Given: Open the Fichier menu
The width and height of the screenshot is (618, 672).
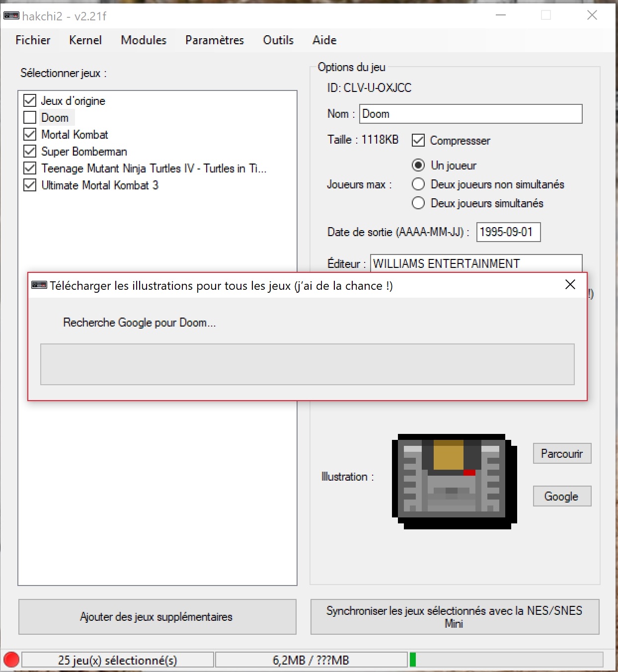Looking at the screenshot, I should coord(33,40).
